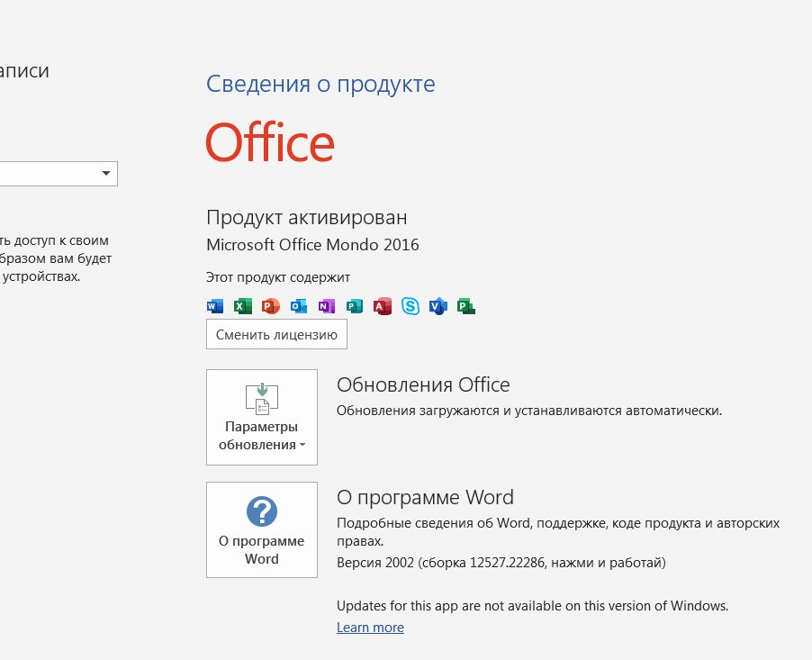Click the blue Visio app icon
This screenshot has height=660, width=812.
click(x=438, y=306)
